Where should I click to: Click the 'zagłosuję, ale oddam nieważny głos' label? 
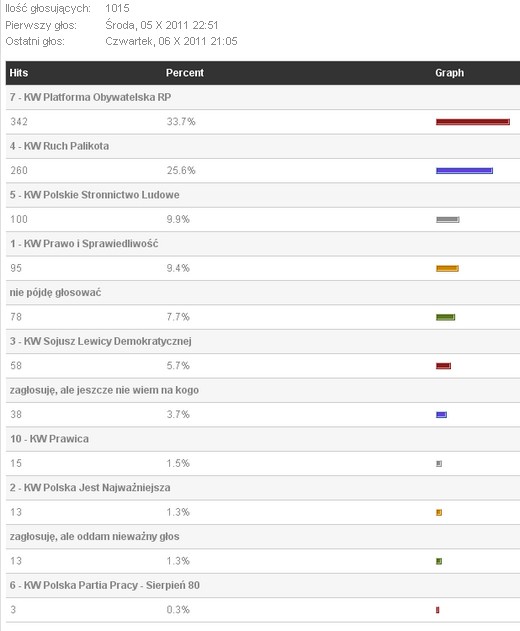click(x=95, y=536)
